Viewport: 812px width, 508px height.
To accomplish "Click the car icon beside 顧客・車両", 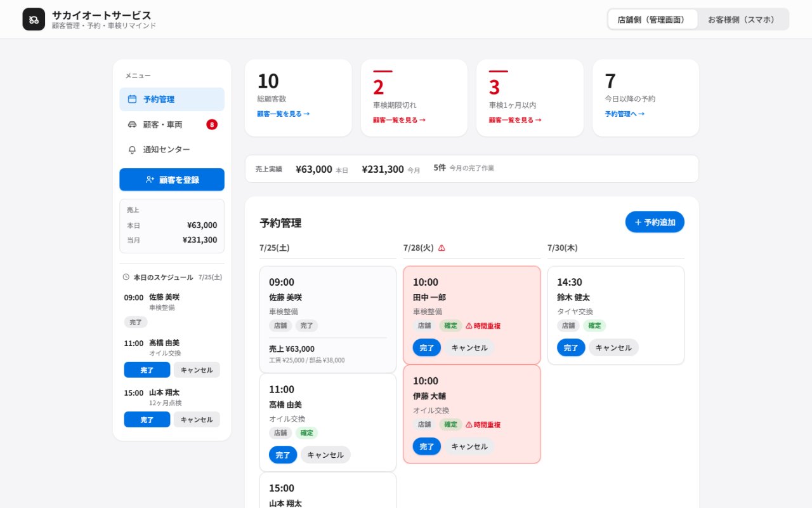I will click(132, 124).
